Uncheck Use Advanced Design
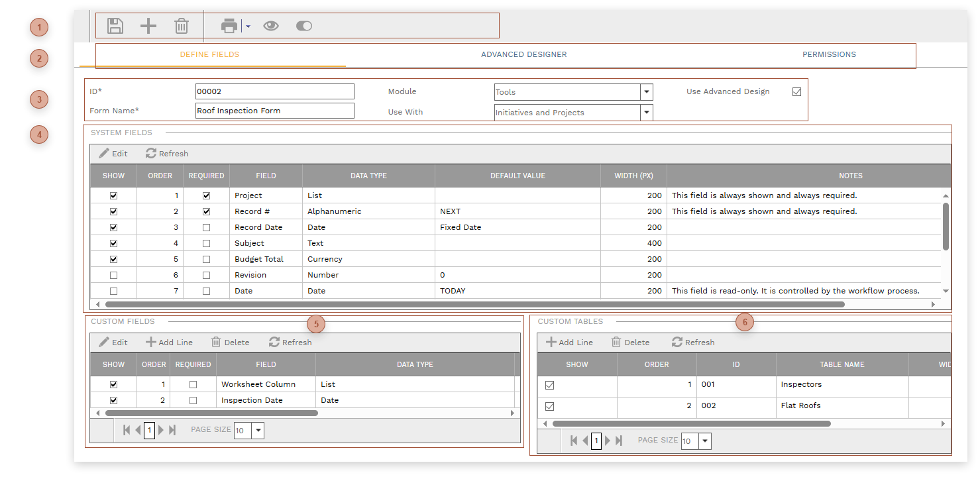The width and height of the screenshot is (980, 477). (x=796, y=91)
